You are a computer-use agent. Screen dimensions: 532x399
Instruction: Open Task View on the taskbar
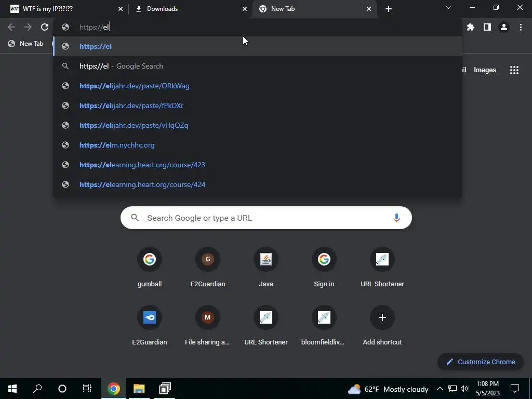pos(87,389)
